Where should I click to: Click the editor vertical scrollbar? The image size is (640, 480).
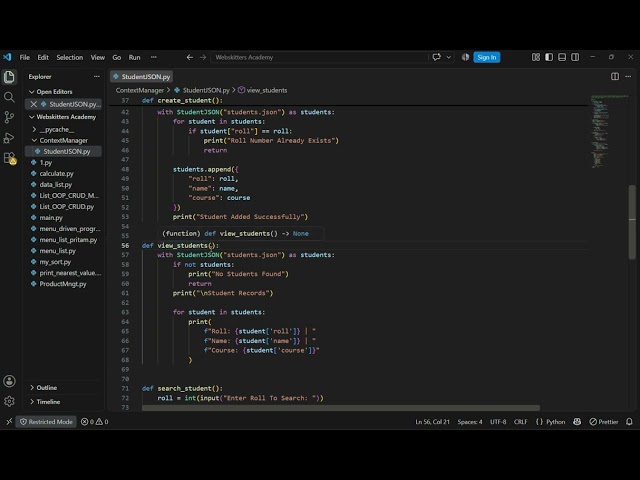tap(632, 222)
